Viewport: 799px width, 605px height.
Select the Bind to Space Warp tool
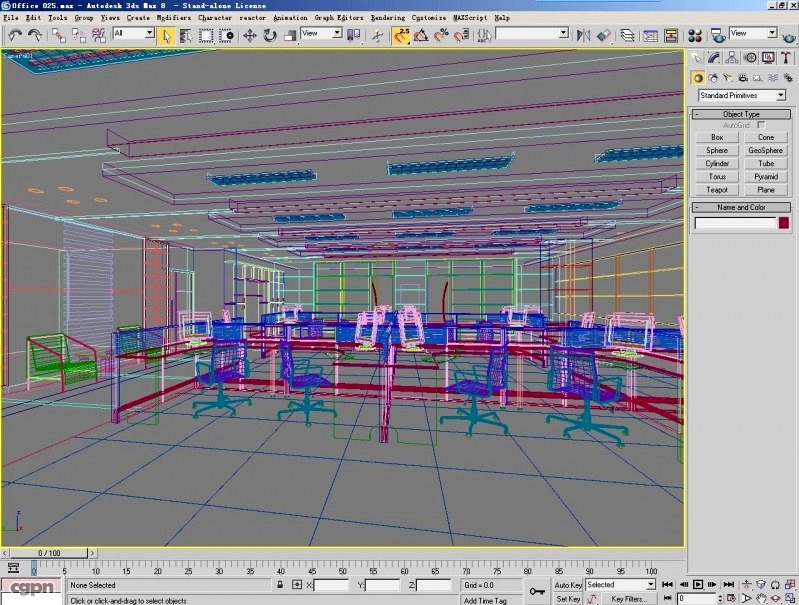[x=98, y=35]
